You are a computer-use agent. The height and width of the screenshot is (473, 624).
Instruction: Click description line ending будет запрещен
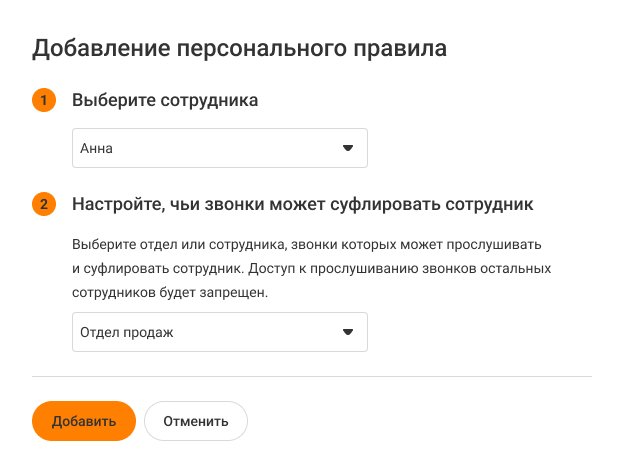click(171, 294)
